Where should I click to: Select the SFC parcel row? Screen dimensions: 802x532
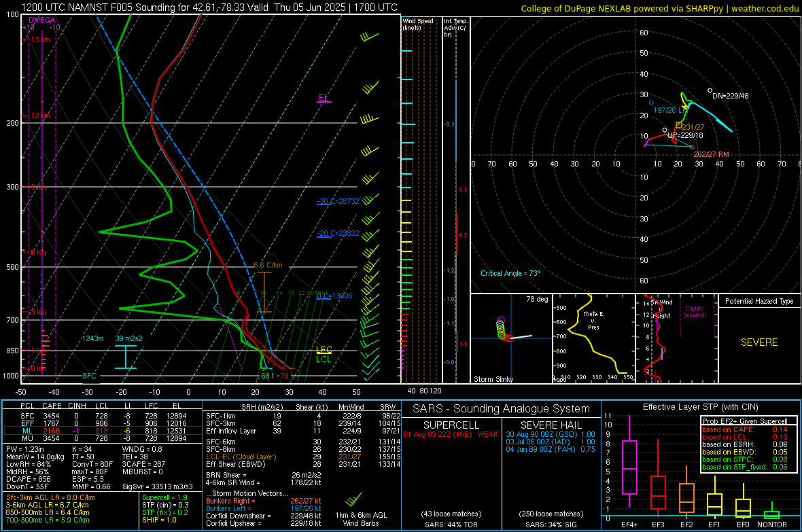coord(103,416)
